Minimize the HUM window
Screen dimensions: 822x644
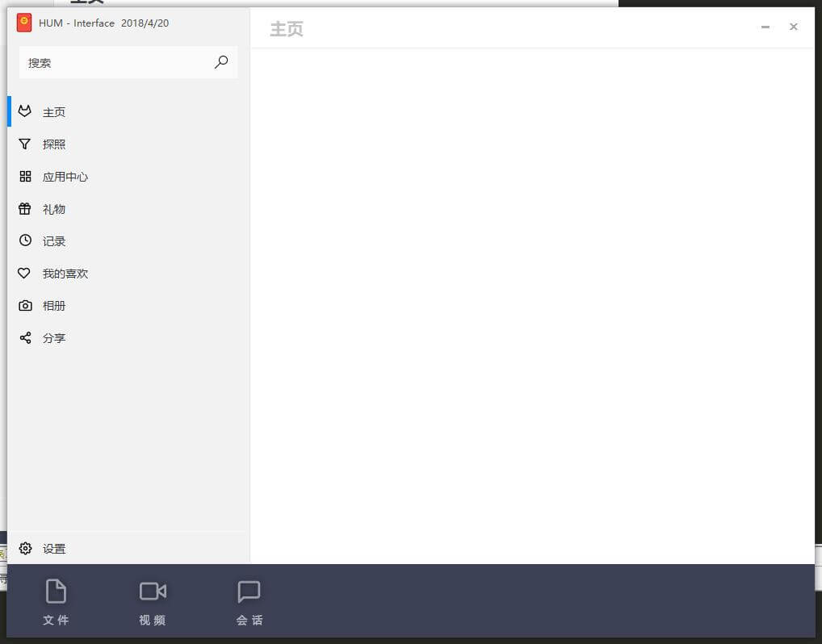click(765, 27)
